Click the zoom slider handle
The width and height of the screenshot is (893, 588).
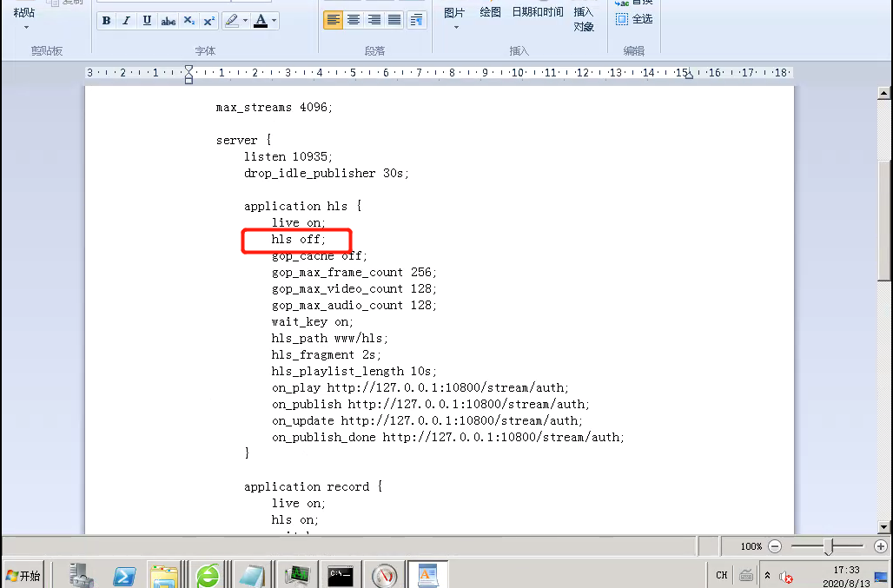pyautogui.click(x=829, y=546)
